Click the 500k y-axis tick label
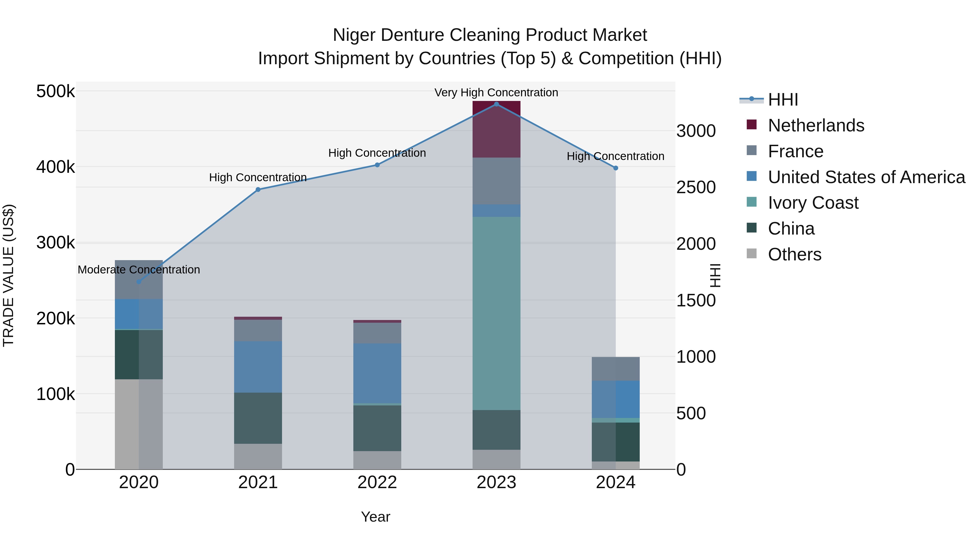Image resolution: width=980 pixels, height=551 pixels. point(56,91)
